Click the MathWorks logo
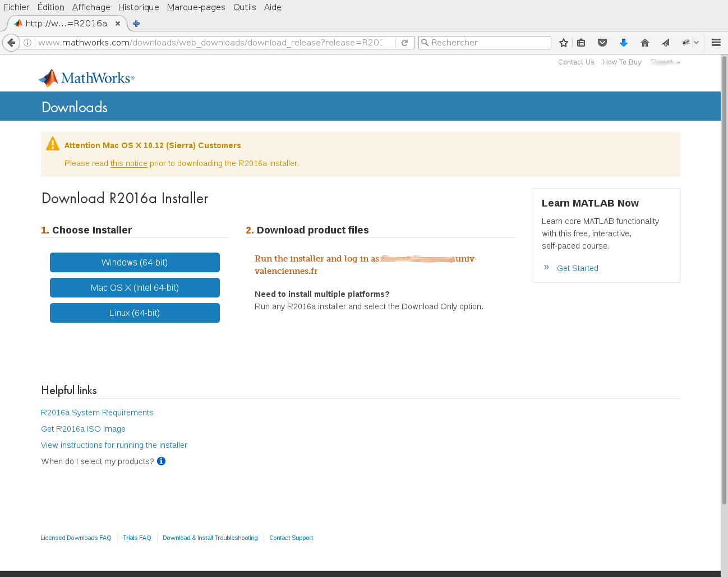728x577 pixels. pyautogui.click(x=86, y=78)
